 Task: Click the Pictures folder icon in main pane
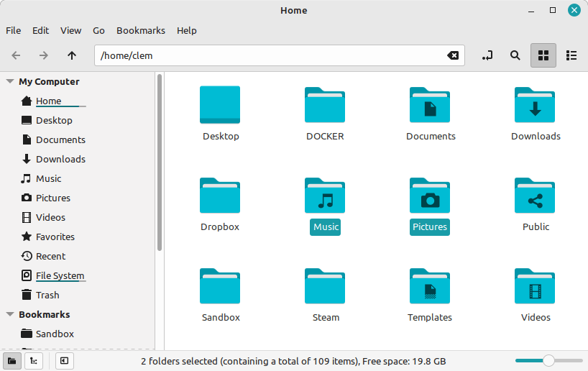430,196
